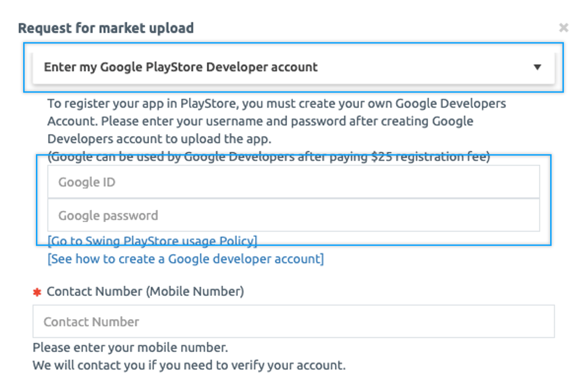Click the Contact Number input field
588x373 pixels.
pos(293,321)
